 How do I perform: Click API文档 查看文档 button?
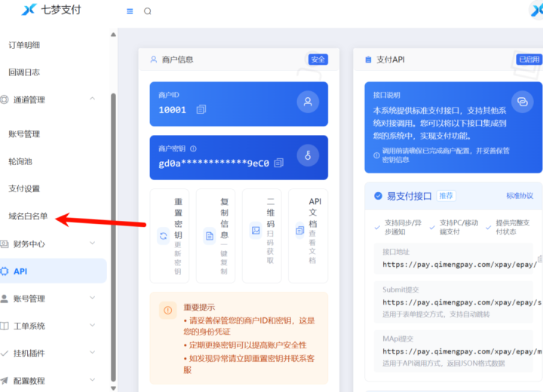[x=308, y=236]
